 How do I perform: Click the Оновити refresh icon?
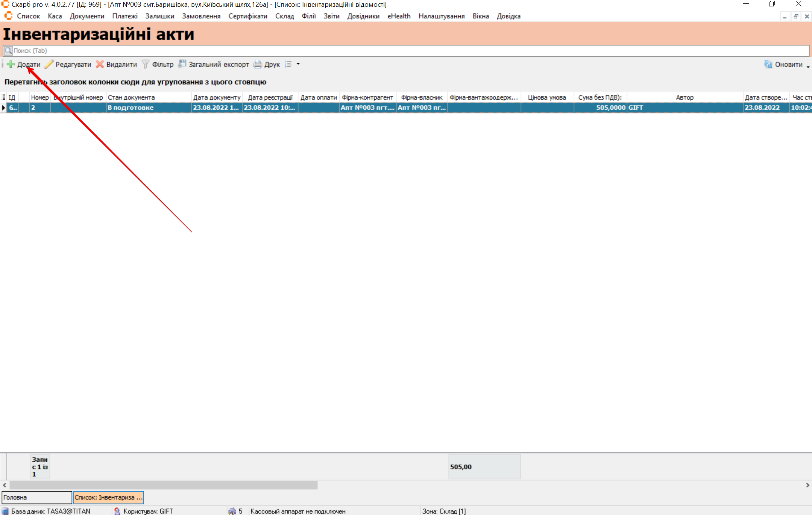tap(768, 64)
